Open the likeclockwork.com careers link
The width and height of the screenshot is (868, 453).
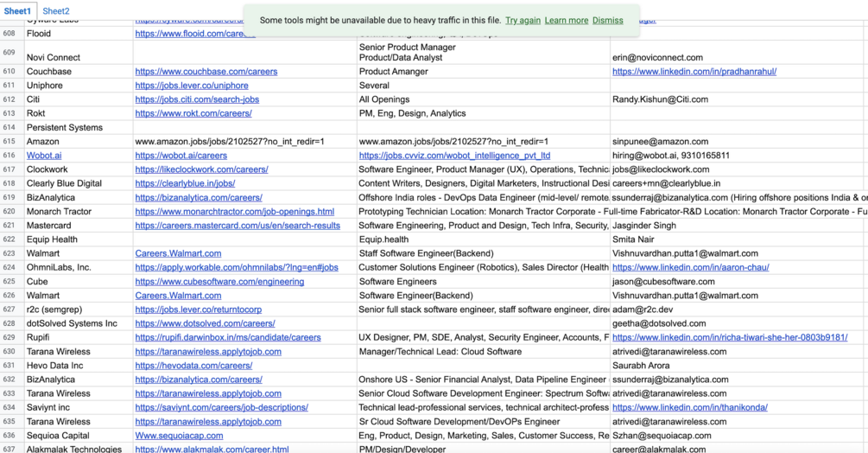tap(201, 169)
